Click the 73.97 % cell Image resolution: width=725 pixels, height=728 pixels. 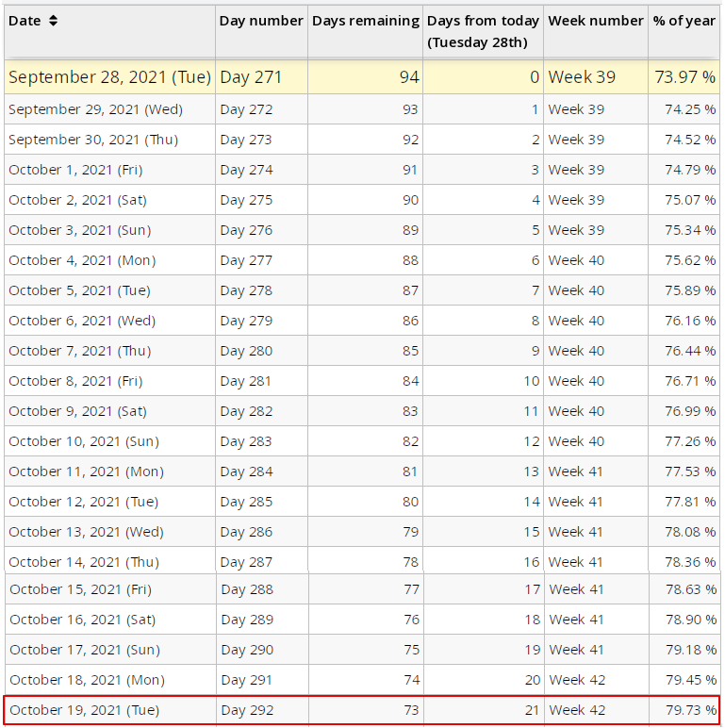coord(685,77)
